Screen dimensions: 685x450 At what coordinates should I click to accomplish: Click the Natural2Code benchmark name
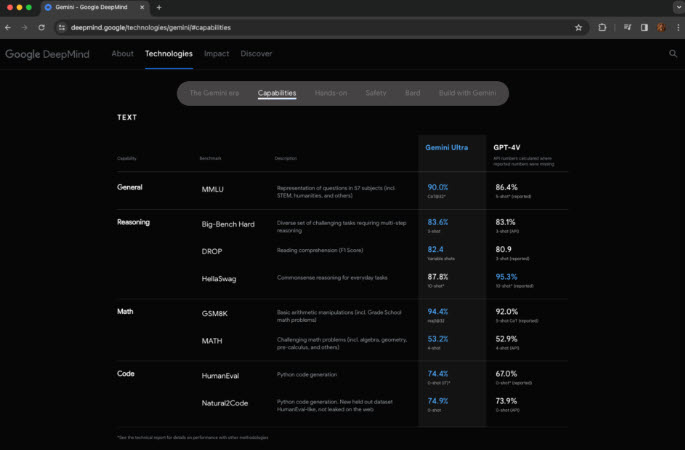pyautogui.click(x=225, y=403)
